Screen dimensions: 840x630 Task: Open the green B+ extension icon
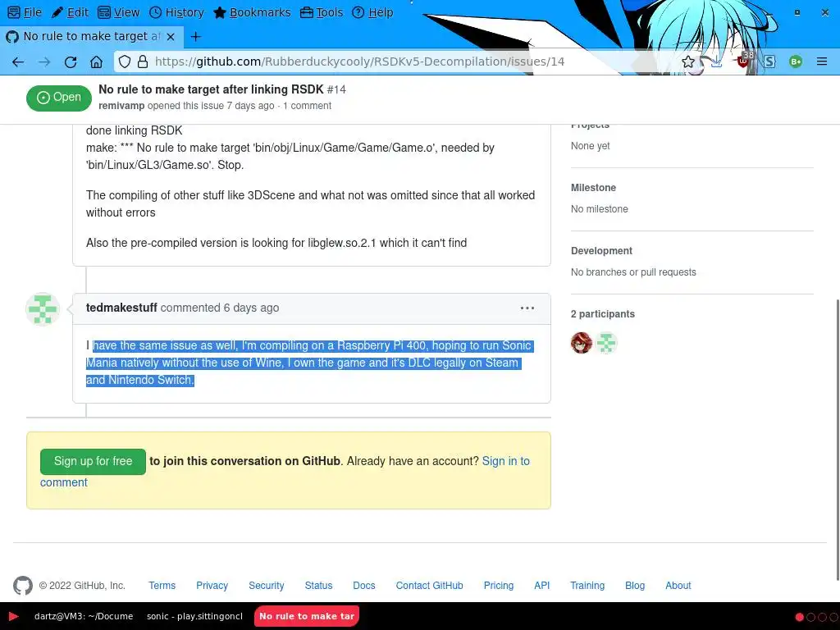tap(796, 62)
